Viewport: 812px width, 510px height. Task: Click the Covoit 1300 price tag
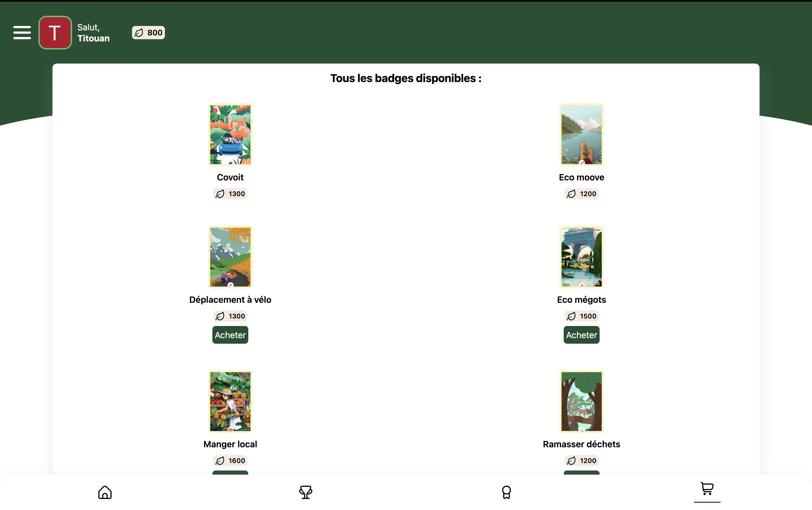point(230,194)
